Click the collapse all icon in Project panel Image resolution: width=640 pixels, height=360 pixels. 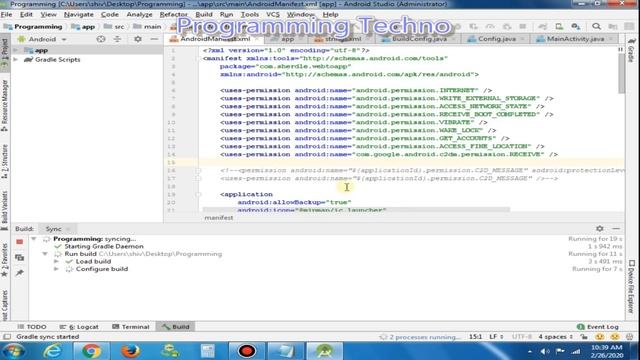point(117,39)
